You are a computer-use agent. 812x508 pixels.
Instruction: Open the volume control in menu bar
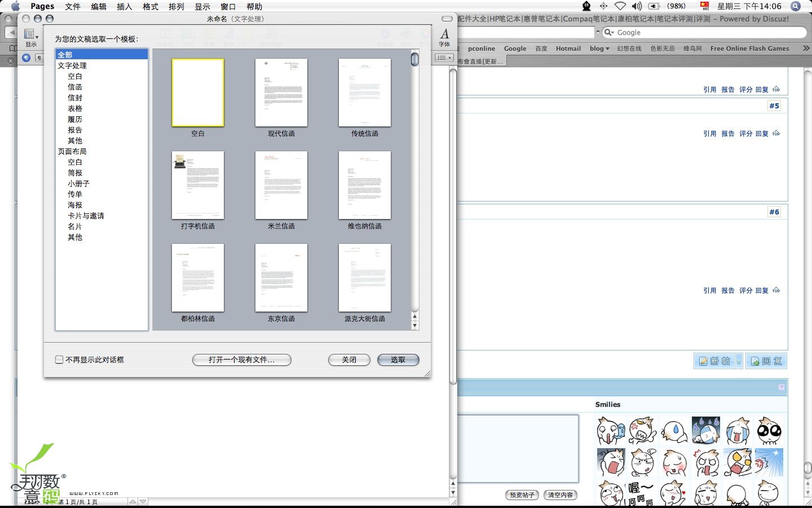click(637, 6)
